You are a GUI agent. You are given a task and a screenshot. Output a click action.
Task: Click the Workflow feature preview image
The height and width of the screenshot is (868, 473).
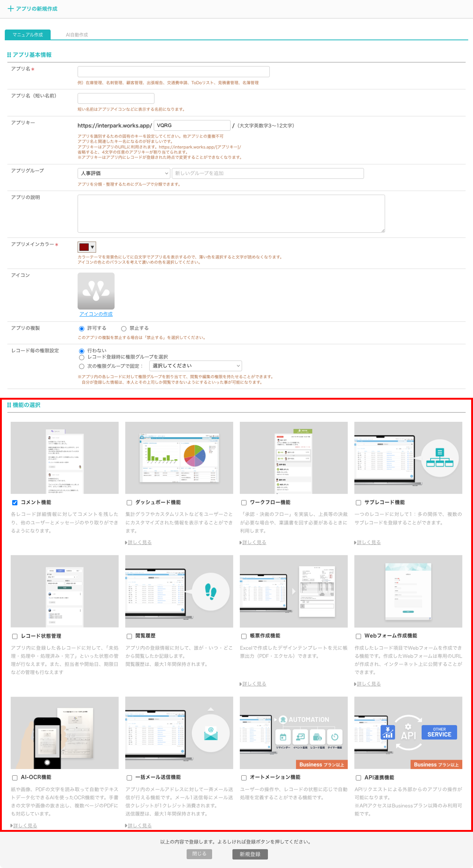pos(294,458)
